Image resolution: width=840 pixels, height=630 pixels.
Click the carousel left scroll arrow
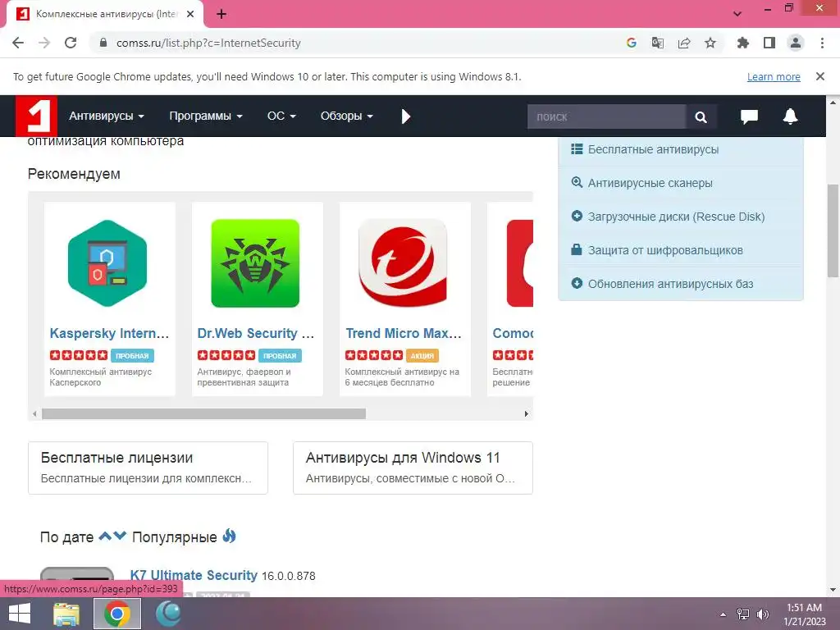click(34, 413)
